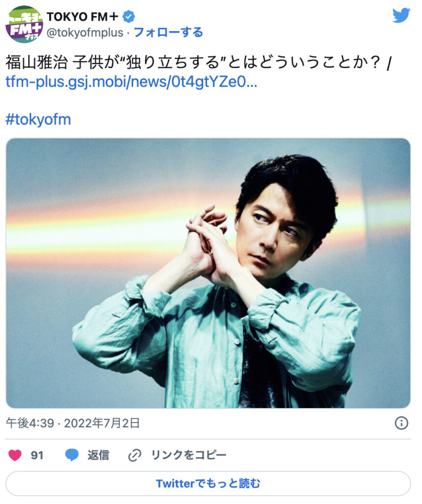
Task: Click the blue reply bubble icon
Action: (x=72, y=455)
